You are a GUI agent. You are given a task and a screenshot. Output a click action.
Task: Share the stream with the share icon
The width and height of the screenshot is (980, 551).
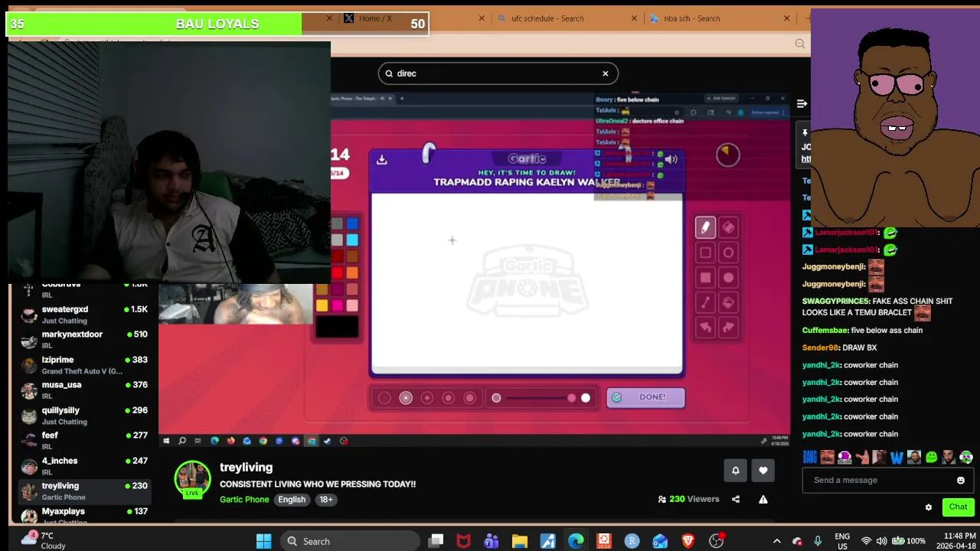tap(736, 499)
